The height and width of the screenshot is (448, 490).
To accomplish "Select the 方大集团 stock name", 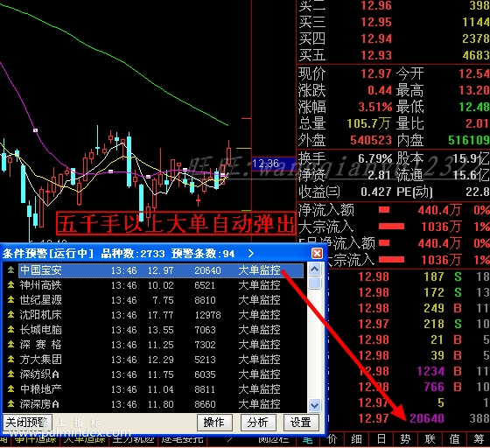I will tap(40, 360).
